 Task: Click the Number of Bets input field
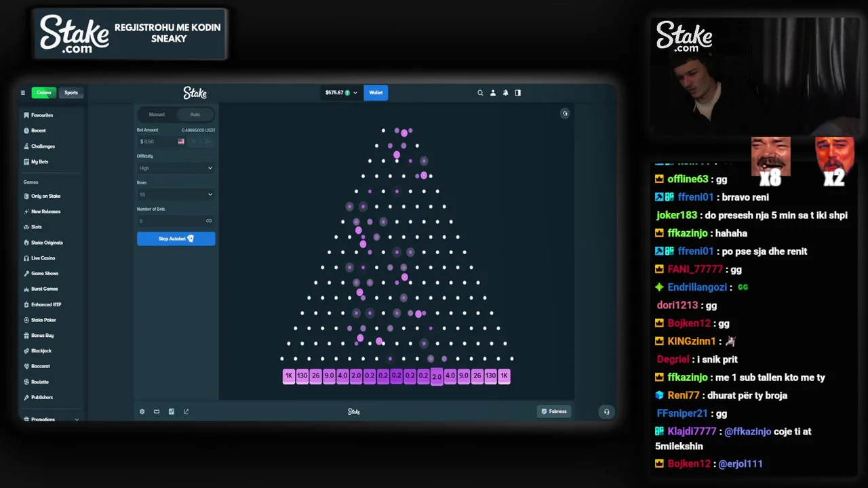176,221
